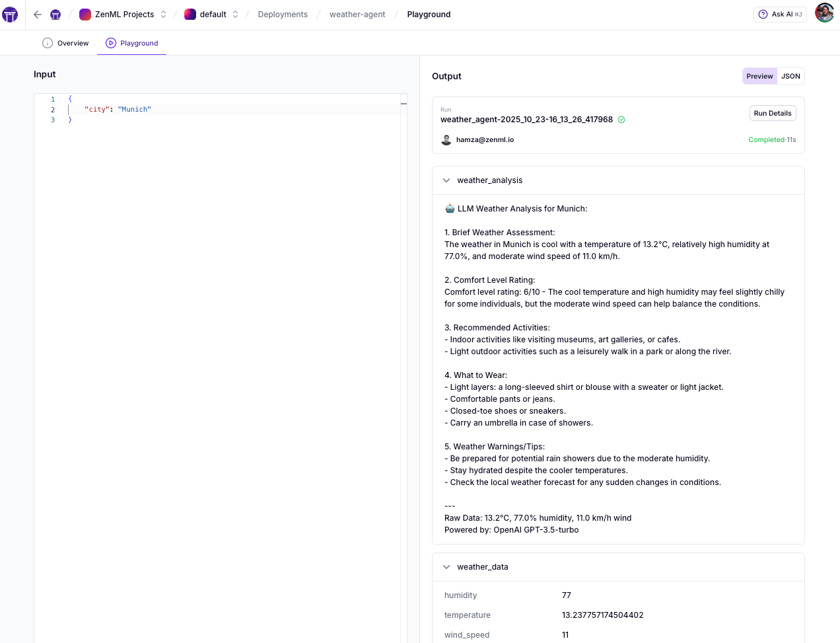Click the "city" key in editor
Image resolution: width=840 pixels, height=643 pixels.
click(x=97, y=110)
